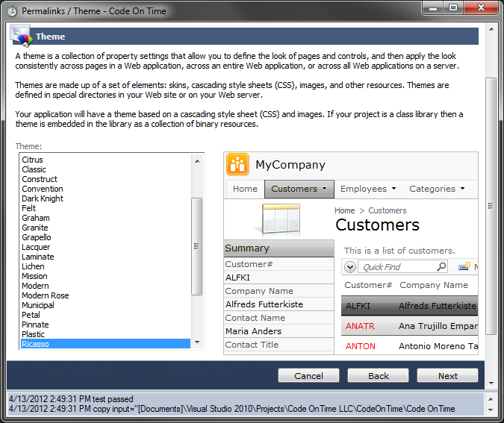Image resolution: width=504 pixels, height=423 pixels.
Task: Click the Back button
Action: tap(378, 375)
